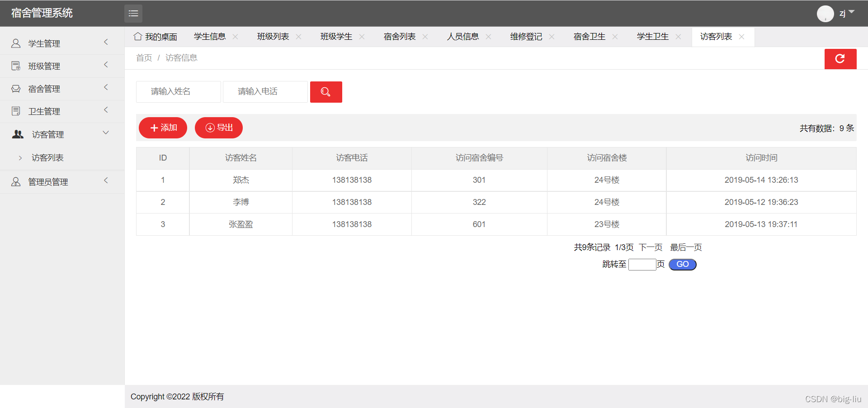Click visitor name 张盈盈 cell

[x=241, y=224]
